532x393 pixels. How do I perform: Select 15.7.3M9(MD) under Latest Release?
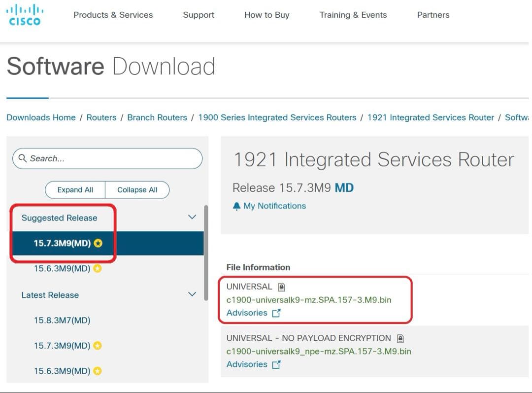(x=62, y=346)
